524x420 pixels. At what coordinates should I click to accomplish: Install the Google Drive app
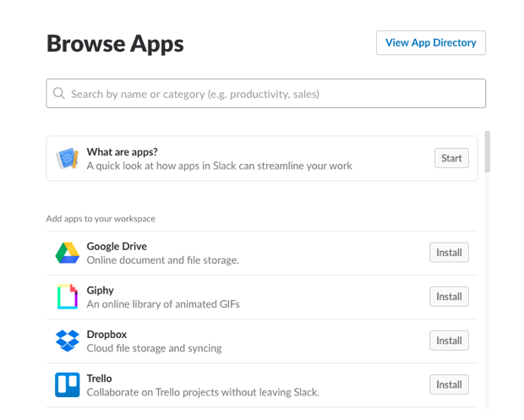pos(449,253)
